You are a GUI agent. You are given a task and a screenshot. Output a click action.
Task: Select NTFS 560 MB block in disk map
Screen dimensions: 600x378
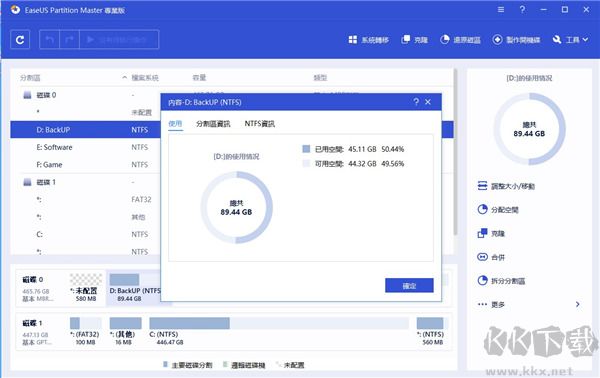coord(432,331)
